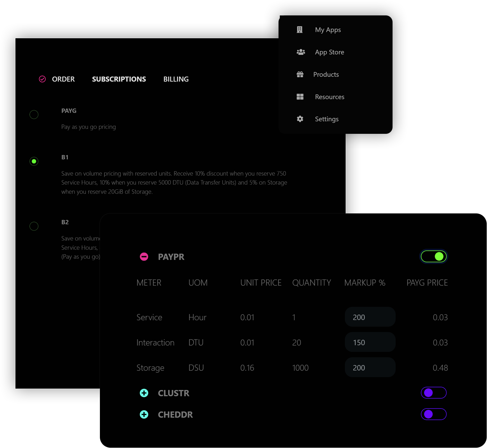
Task: Click the QUANTITY column header
Action: (x=312, y=283)
